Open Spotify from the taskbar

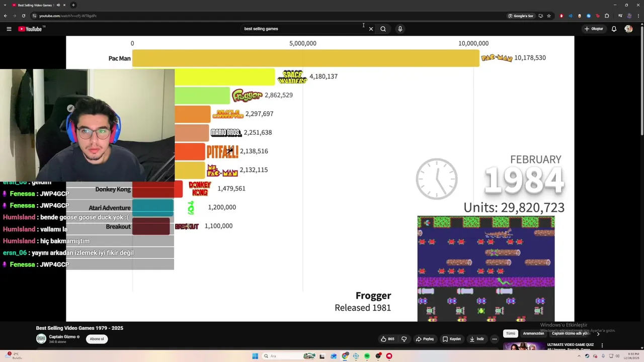coord(367,356)
